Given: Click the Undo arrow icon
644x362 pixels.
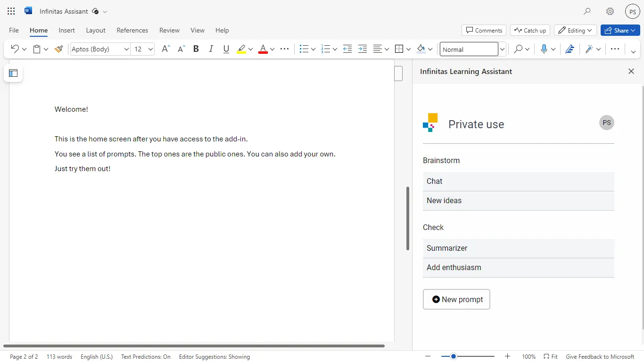Looking at the screenshot, I should [15, 49].
